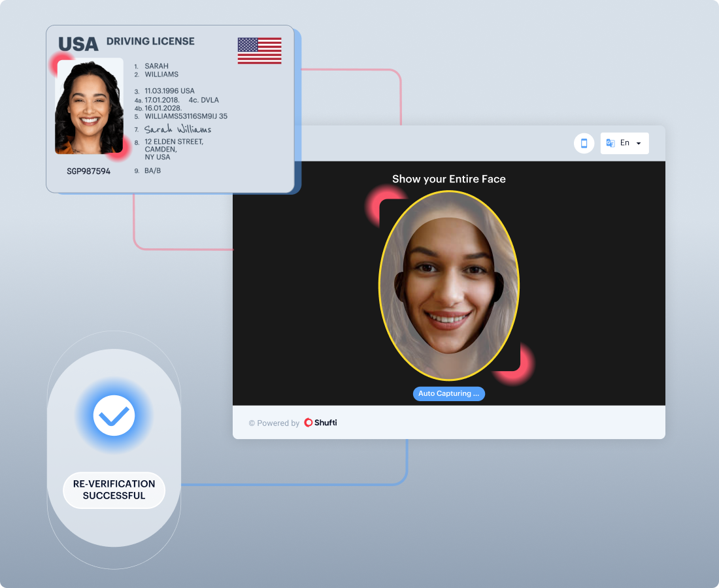Viewport: 719px width, 588px height.
Task: Click the red marker at license photo bottom-right
Action: 119,148
